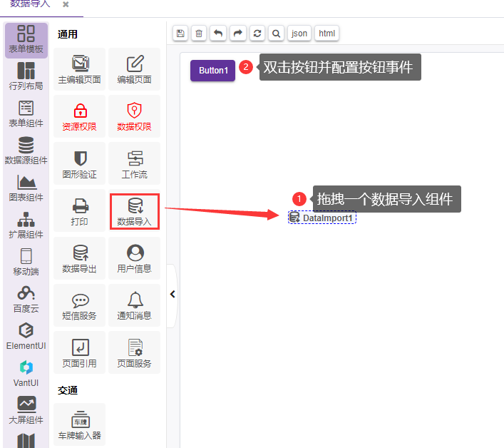Select the 数据导入 component
Screen dimensions: 504x448
134,212
